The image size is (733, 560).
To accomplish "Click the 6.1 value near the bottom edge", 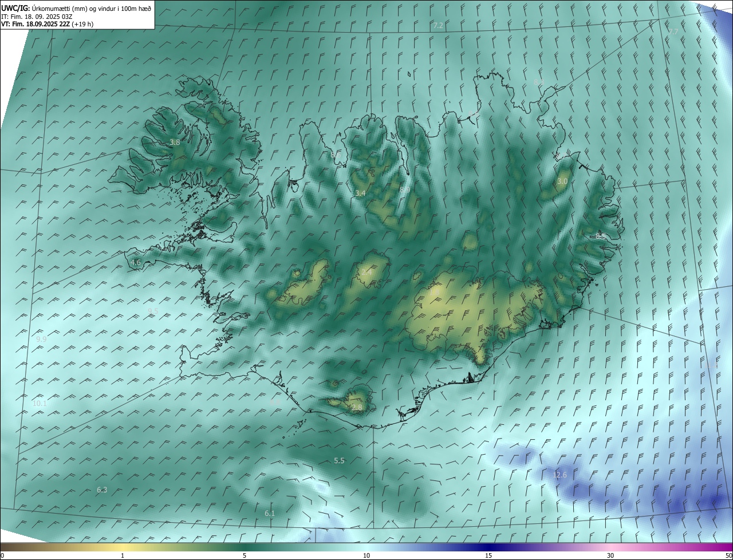I will [x=270, y=514].
